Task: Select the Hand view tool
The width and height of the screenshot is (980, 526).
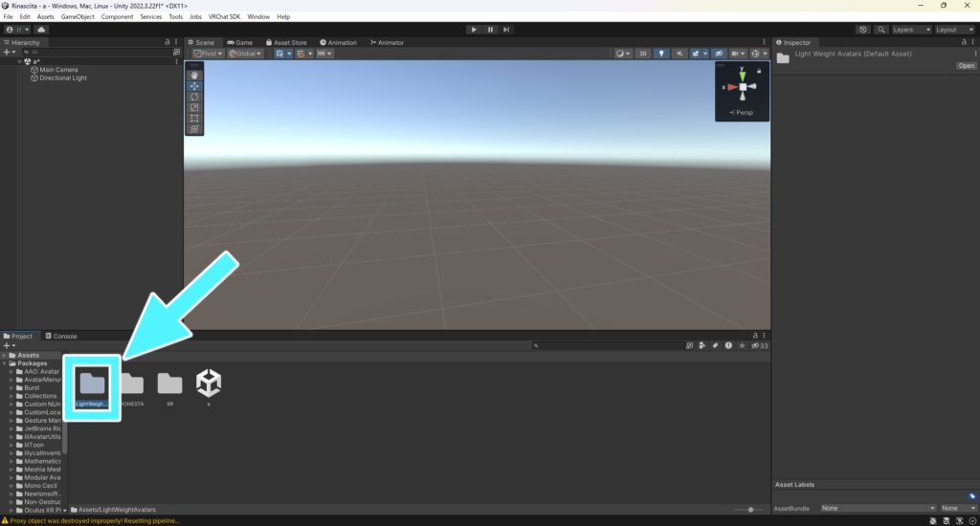Action: [x=194, y=74]
